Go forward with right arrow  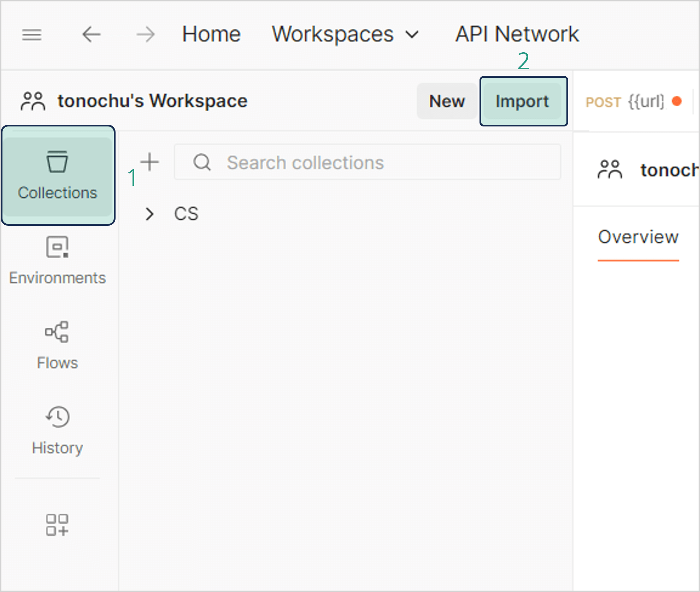pyautogui.click(x=146, y=35)
